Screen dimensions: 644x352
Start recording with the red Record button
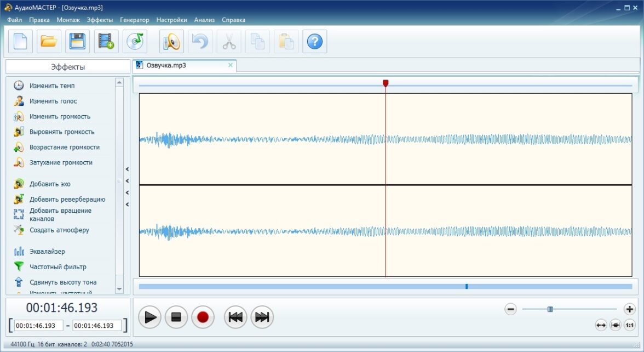point(203,317)
